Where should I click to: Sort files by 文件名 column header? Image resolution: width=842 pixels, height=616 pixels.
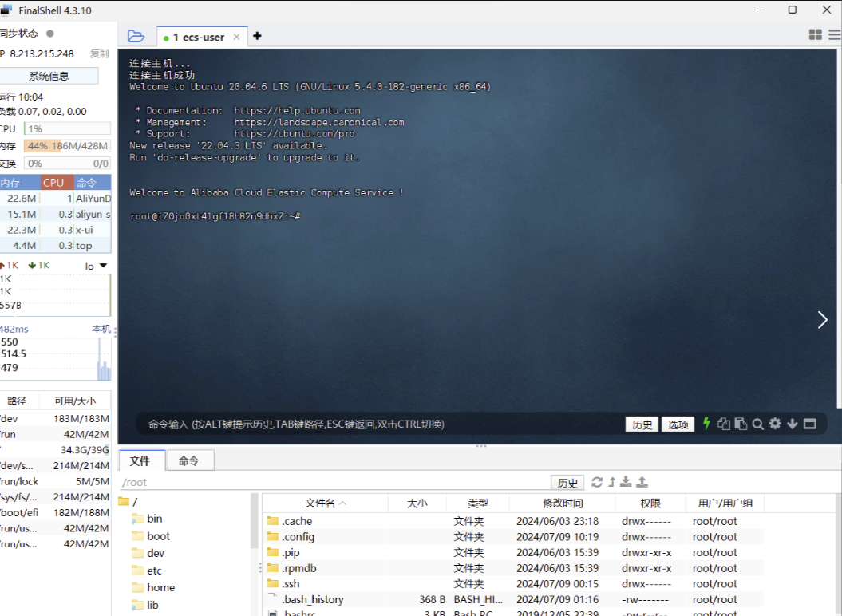coord(326,503)
